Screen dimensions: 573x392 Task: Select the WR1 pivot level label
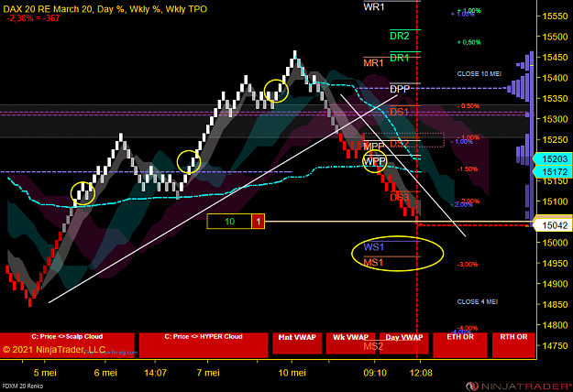click(x=374, y=7)
